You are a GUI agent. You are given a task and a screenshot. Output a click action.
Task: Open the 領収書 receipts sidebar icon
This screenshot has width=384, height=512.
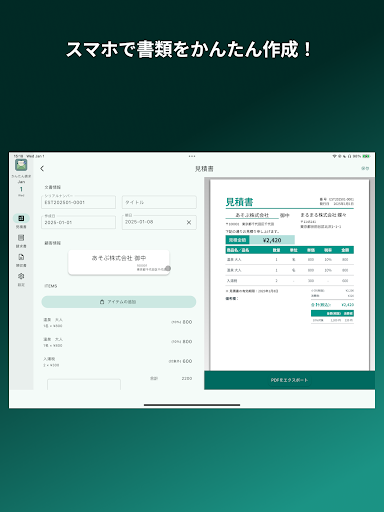click(x=21, y=257)
